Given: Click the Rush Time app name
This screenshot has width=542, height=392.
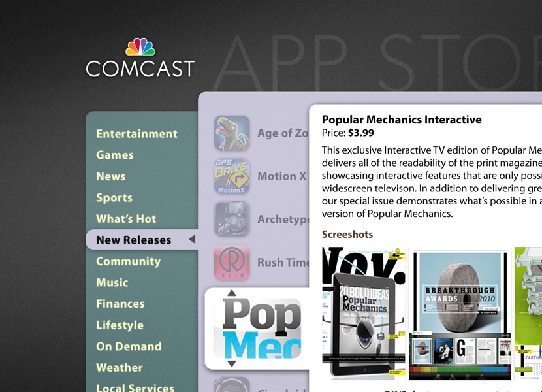Looking at the screenshot, I should tap(283, 262).
